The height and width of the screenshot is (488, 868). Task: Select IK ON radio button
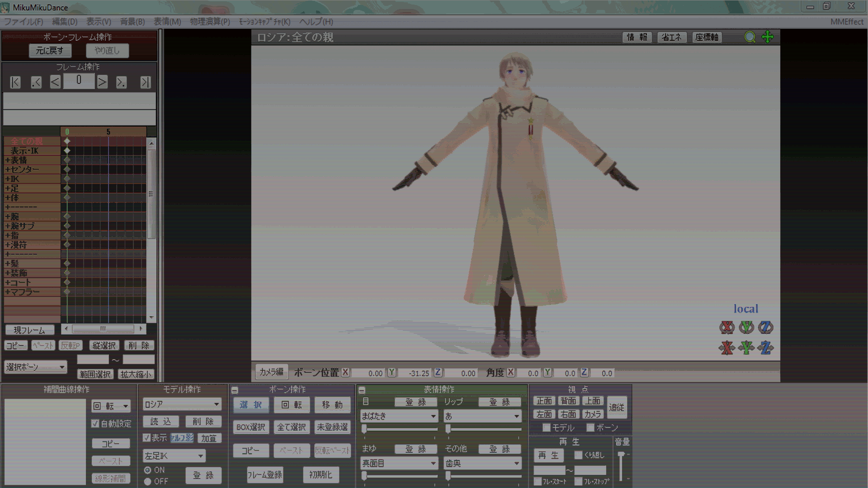point(148,470)
